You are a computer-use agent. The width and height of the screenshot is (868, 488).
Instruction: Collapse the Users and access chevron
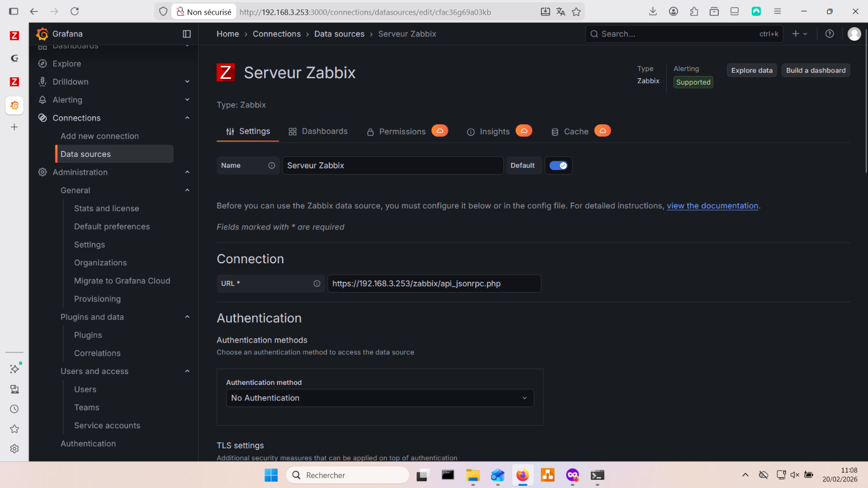[x=187, y=371]
